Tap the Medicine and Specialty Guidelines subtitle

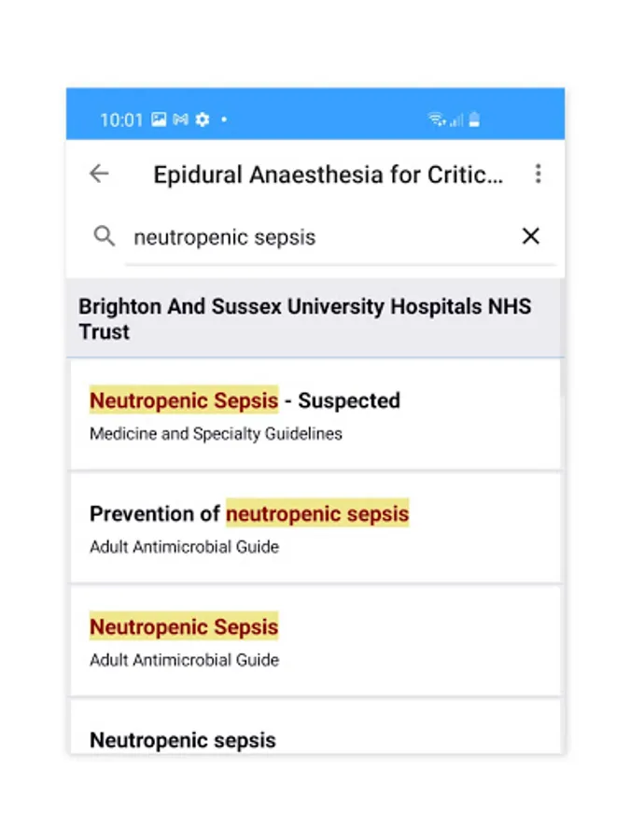coord(216,434)
